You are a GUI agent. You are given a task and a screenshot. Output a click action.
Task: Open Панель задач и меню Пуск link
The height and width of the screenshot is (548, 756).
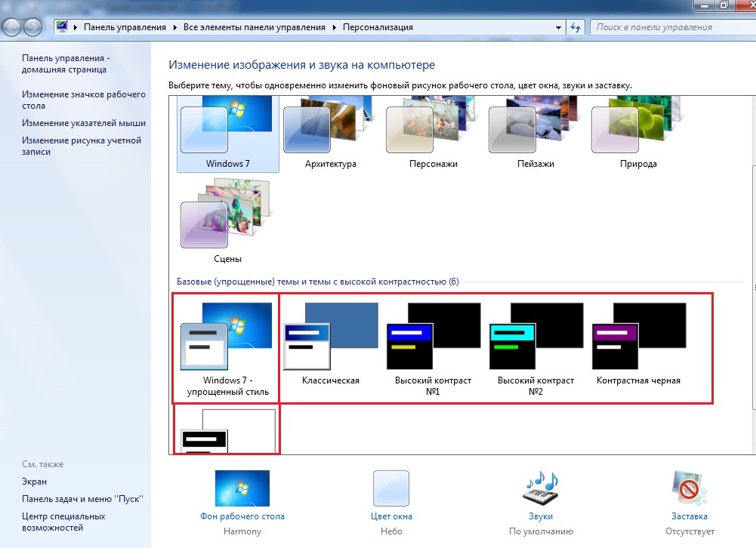pos(82,499)
